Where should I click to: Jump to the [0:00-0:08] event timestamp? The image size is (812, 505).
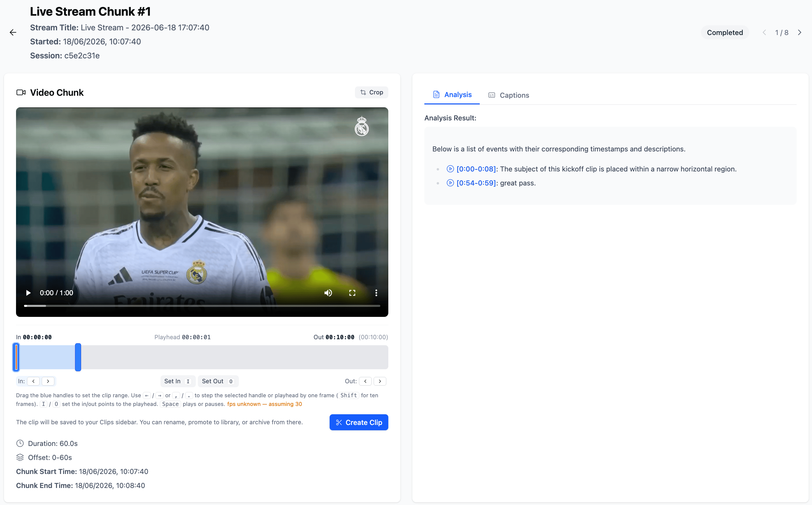[476, 169]
